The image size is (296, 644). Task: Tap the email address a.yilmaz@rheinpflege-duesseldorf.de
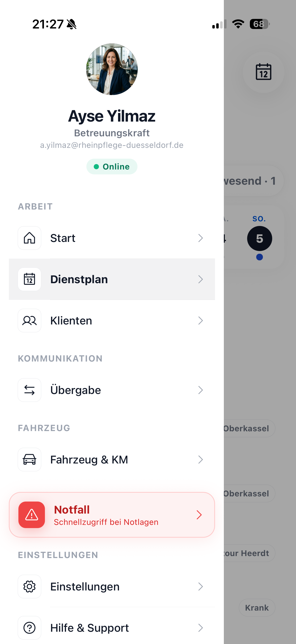coord(112,145)
